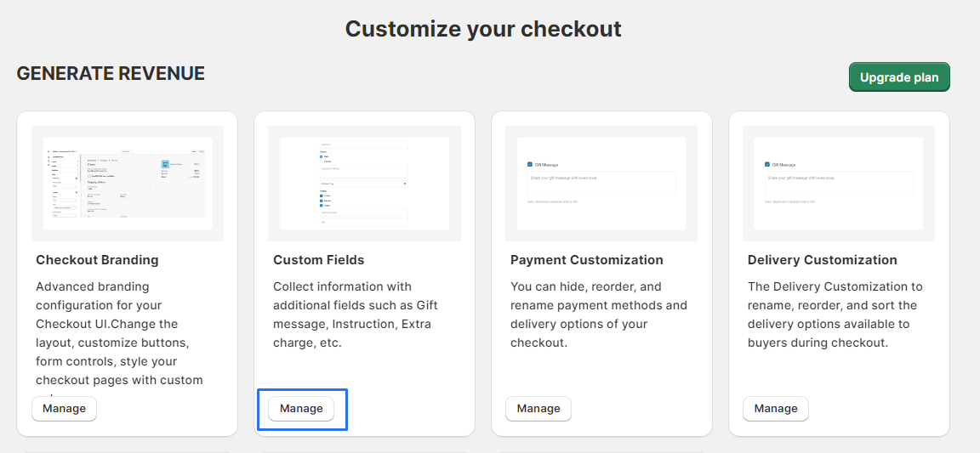Select the Male radio button in Custom Fields preview
This screenshot has width=980, height=453.
(322, 156)
